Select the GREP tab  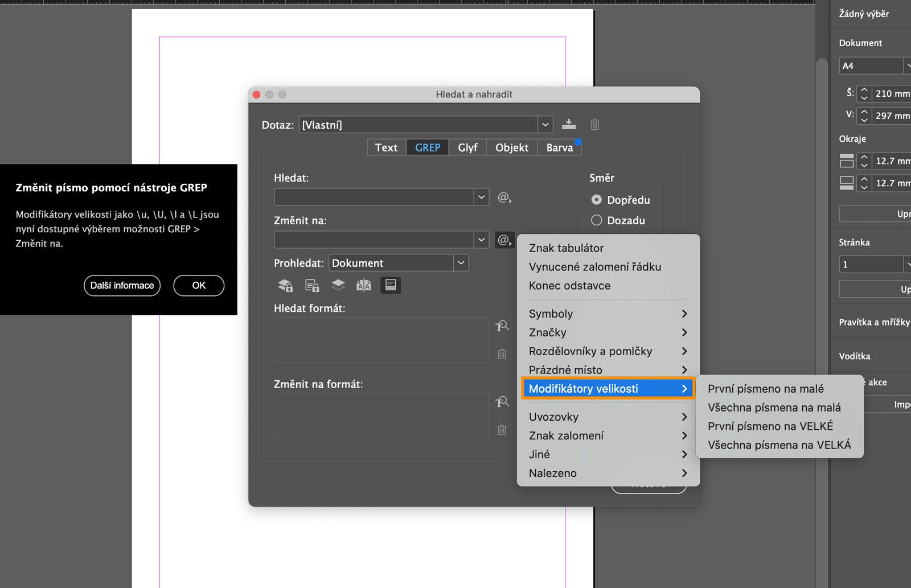[x=428, y=147]
